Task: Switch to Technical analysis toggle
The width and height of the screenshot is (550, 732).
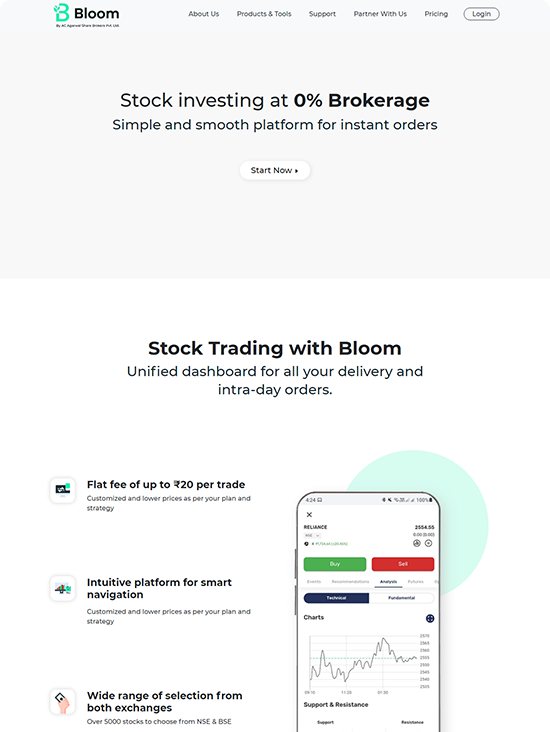Action: (336, 598)
